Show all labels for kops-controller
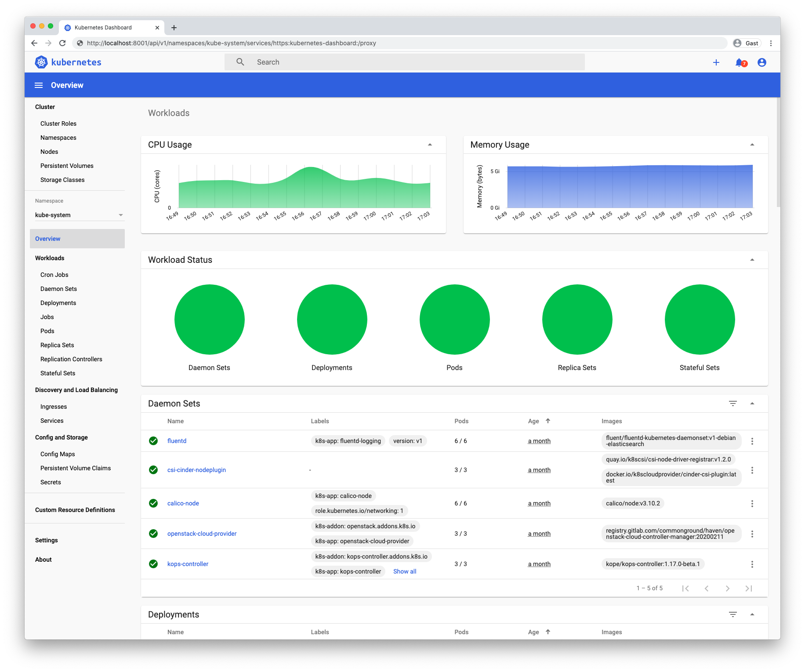805x672 pixels. pyautogui.click(x=404, y=571)
